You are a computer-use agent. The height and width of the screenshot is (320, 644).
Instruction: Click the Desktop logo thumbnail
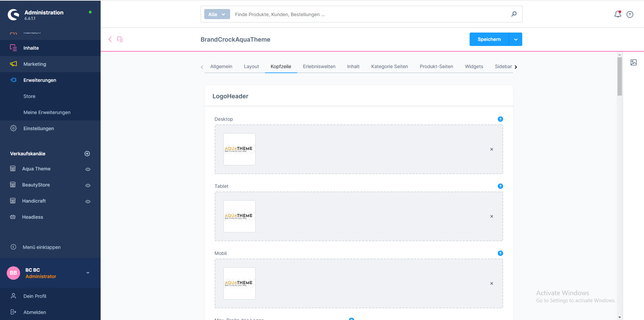(x=239, y=149)
